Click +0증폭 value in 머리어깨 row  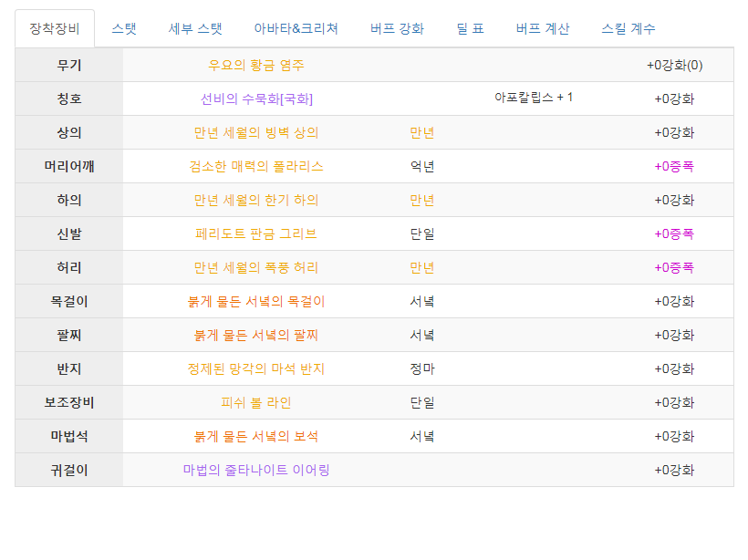[674, 167]
